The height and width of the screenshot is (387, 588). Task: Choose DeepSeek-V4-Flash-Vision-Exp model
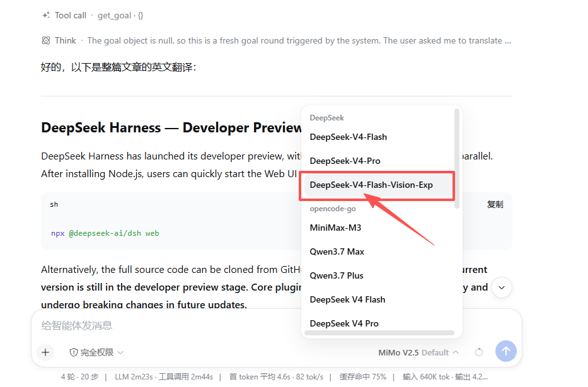tap(379, 185)
